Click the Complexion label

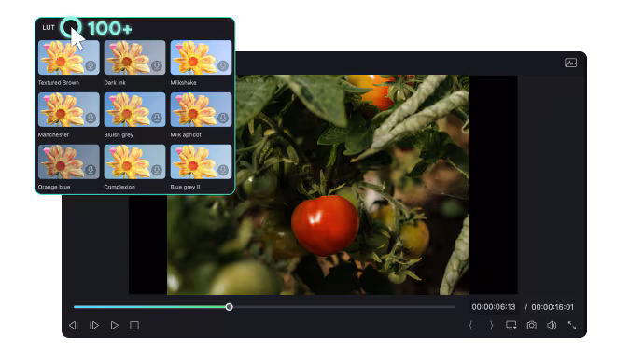(119, 187)
